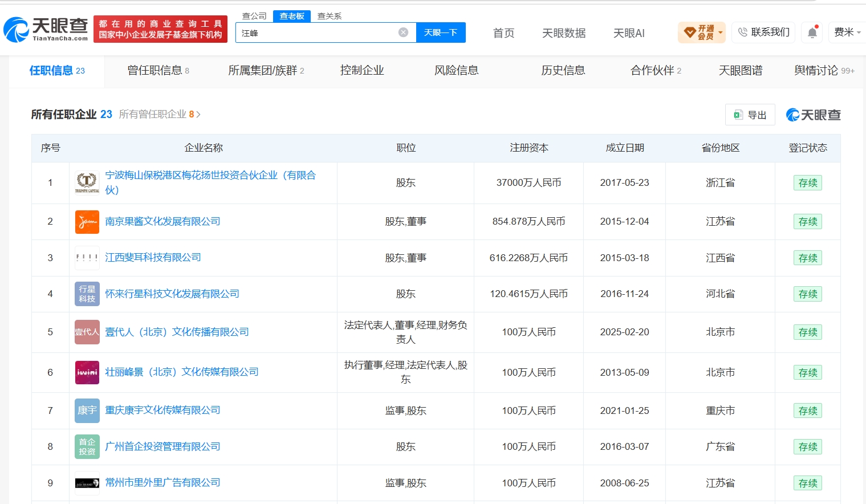Click 登记状态 column header
The height and width of the screenshot is (504, 866).
[x=807, y=148]
